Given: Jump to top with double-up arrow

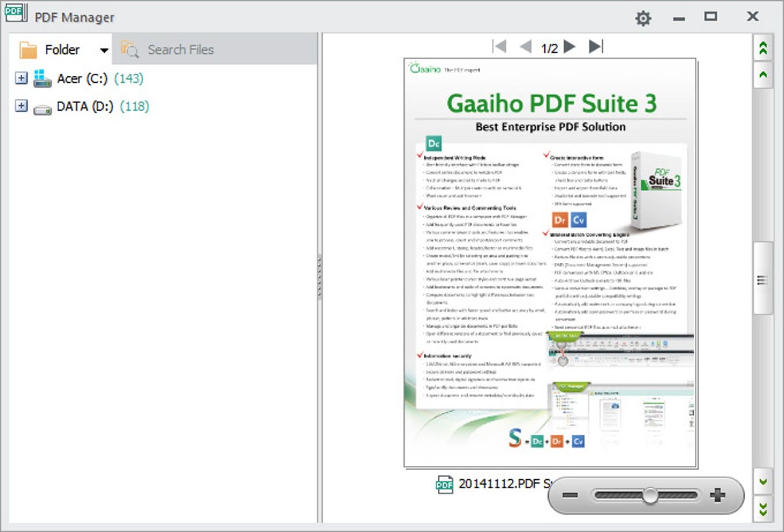Looking at the screenshot, I should (x=763, y=48).
